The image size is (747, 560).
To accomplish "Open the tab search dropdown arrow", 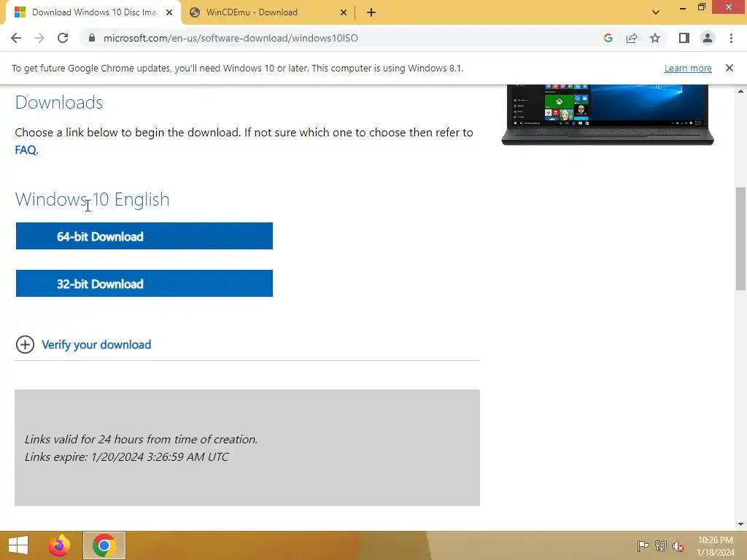I will point(656,12).
